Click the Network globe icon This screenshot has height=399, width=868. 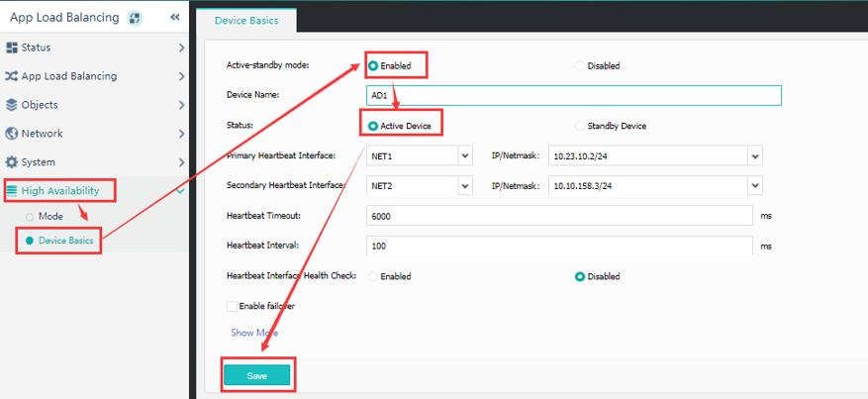click(x=12, y=134)
